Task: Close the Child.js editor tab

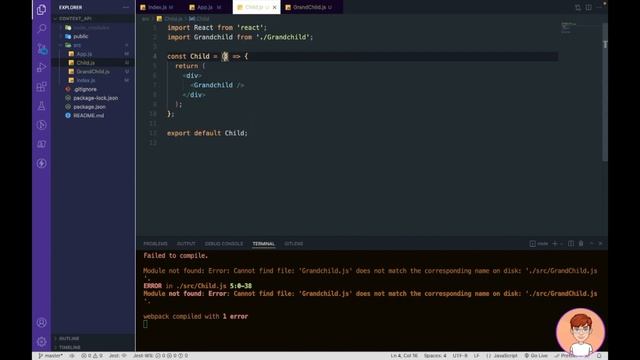Action: [x=274, y=7]
